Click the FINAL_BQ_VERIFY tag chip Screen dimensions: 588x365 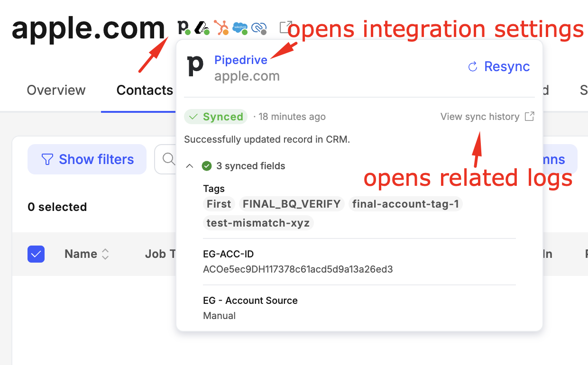292,204
